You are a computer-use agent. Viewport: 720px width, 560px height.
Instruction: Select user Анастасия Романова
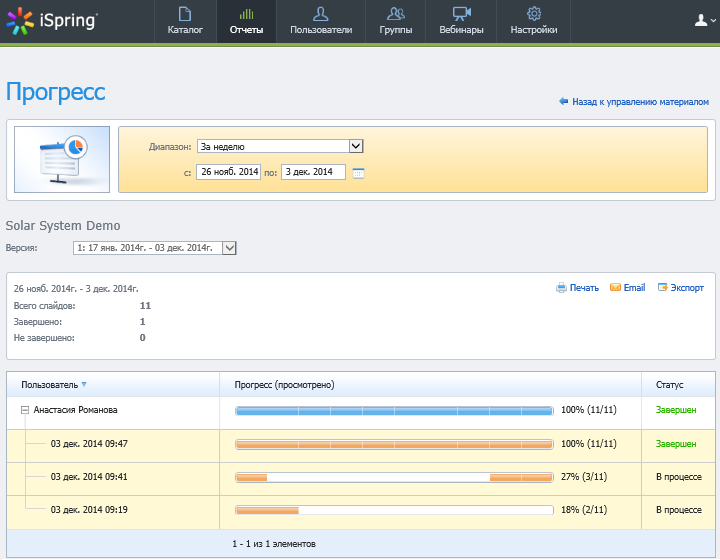click(x=75, y=410)
